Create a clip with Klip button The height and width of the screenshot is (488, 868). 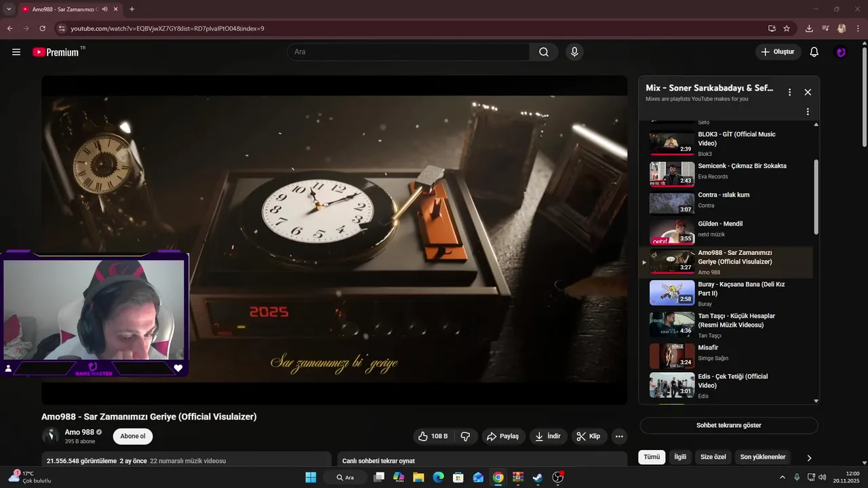pos(589,436)
